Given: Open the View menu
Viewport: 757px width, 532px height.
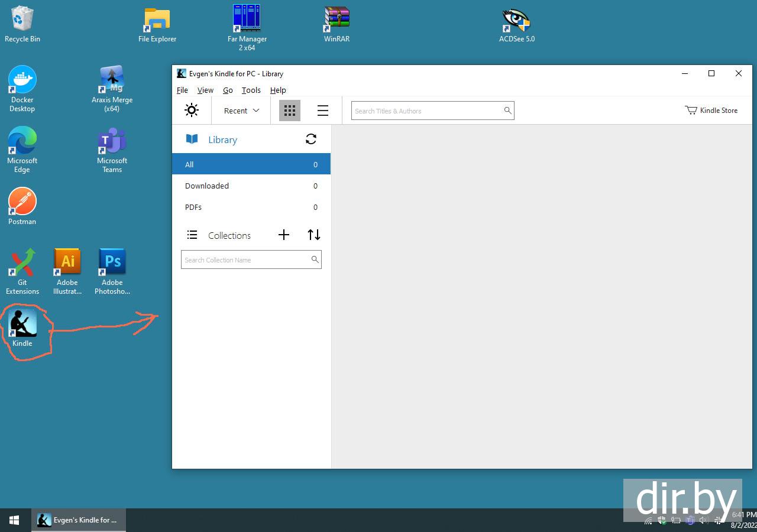Looking at the screenshot, I should click(x=205, y=90).
